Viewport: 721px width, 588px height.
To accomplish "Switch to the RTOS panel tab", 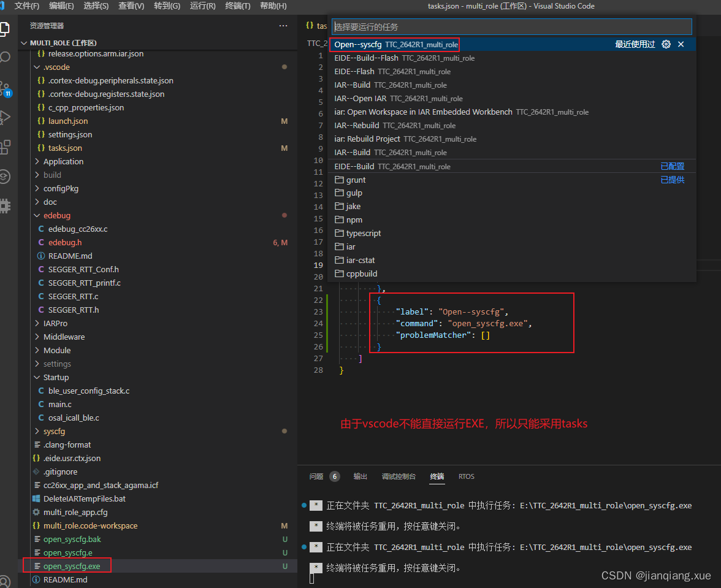I will pyautogui.click(x=466, y=476).
